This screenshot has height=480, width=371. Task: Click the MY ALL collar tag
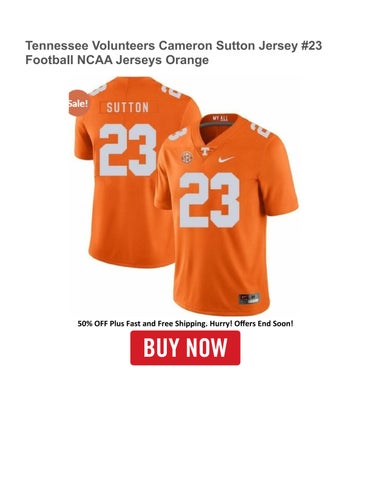coord(218,118)
